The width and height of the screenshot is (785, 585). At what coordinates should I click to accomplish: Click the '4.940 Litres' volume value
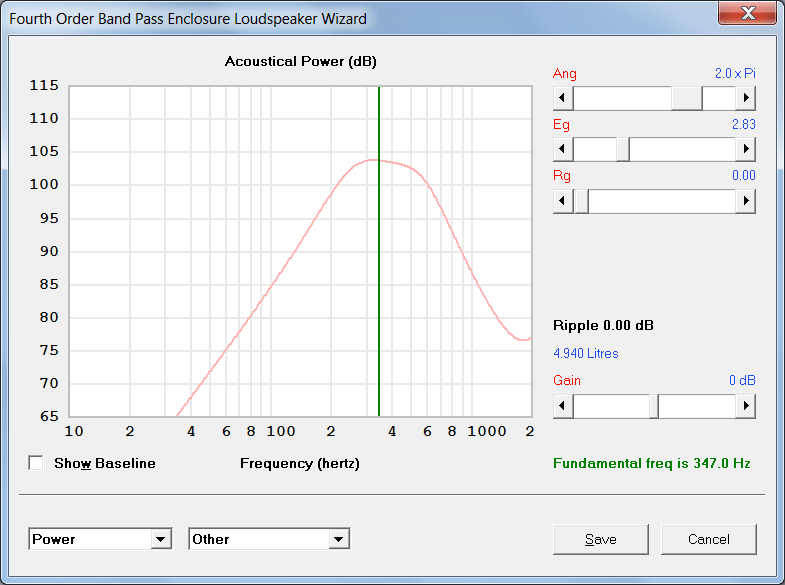pyautogui.click(x=586, y=353)
